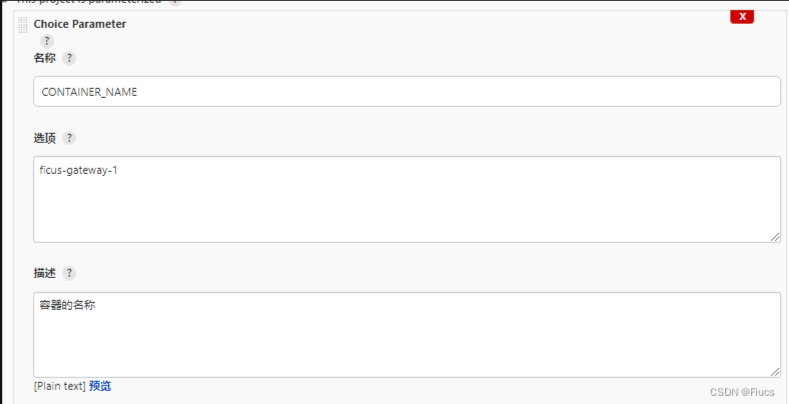Grab the resize handle of 描述 textarea
Image resolution: width=789 pixels, height=404 pixels.
point(775,371)
